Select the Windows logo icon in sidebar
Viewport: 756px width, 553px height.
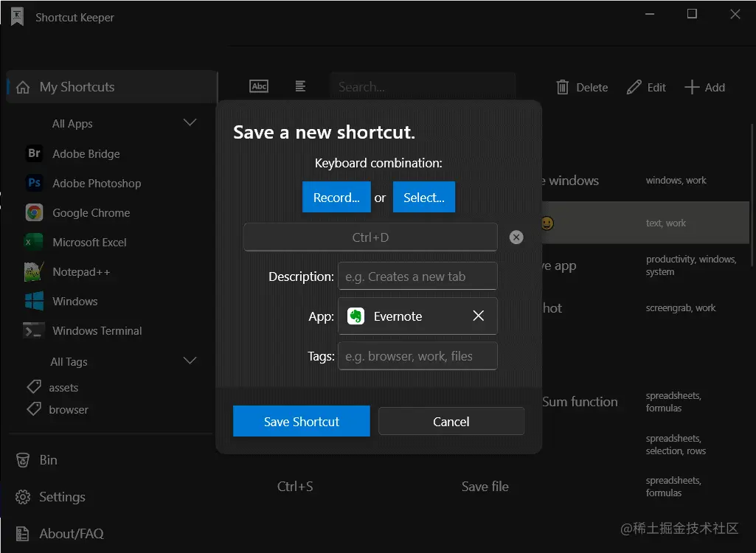click(x=34, y=301)
